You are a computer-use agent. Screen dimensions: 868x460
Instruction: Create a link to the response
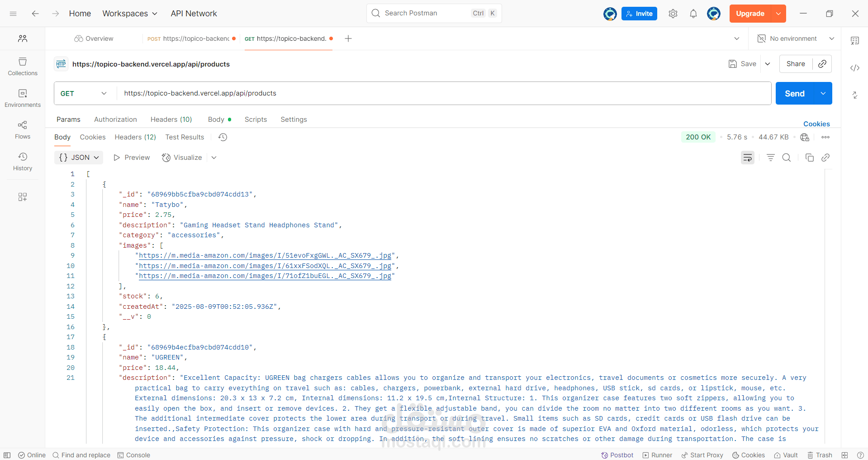pyautogui.click(x=825, y=158)
